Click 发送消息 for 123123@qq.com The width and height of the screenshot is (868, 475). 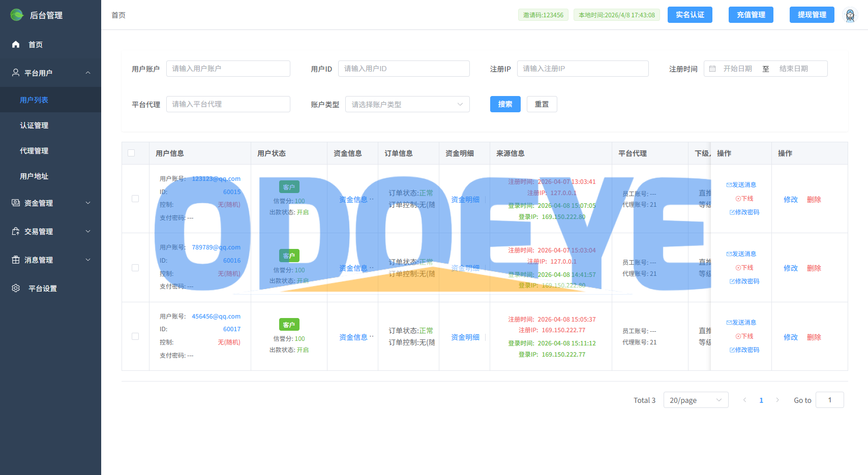pyautogui.click(x=741, y=184)
